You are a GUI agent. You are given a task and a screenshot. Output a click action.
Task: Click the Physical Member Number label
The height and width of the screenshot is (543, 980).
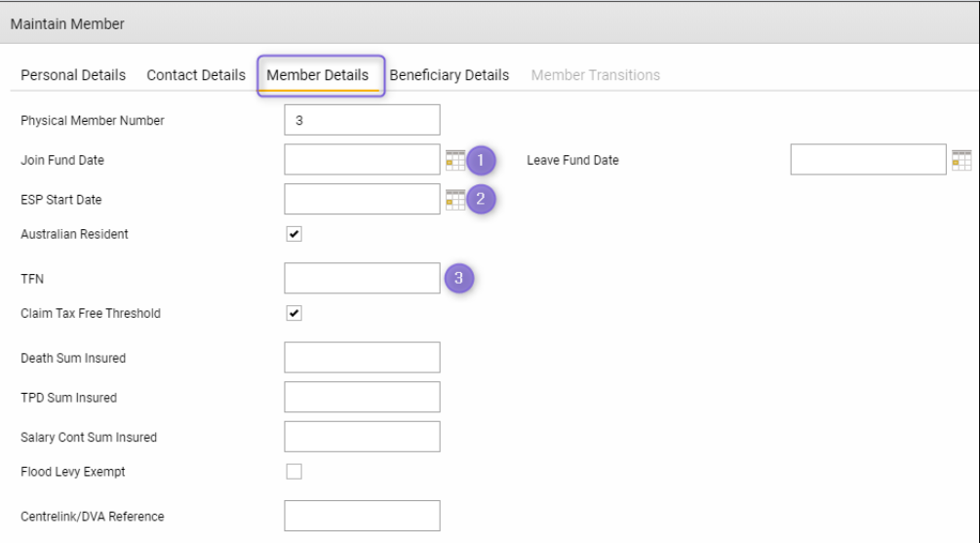(x=93, y=121)
